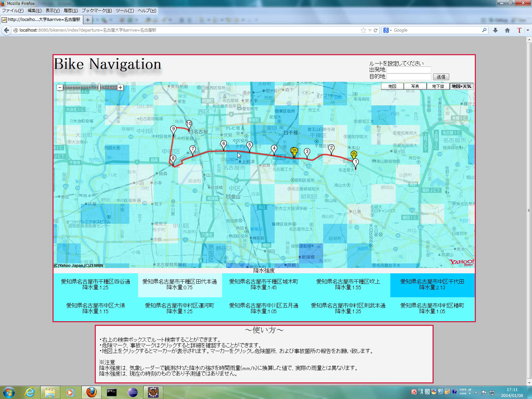Click the browser back arrow button
This screenshot has height=399, width=532.
point(6,30)
